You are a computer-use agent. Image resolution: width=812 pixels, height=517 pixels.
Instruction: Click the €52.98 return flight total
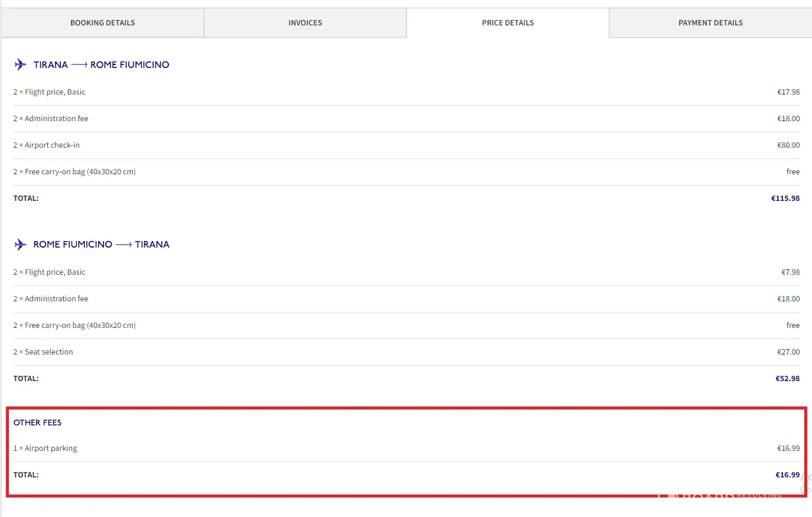point(787,379)
